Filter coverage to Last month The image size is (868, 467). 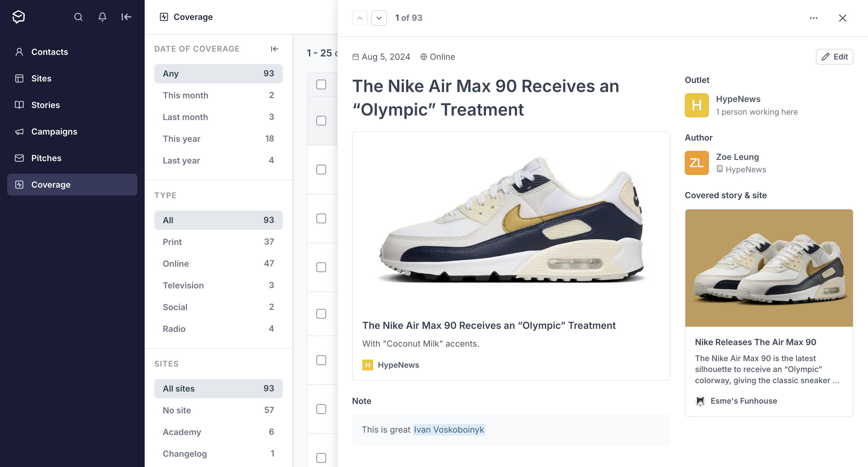[218, 117]
